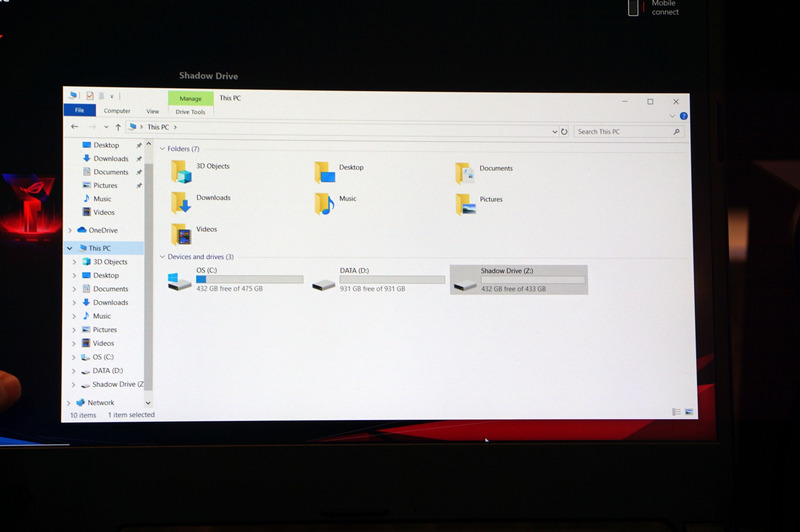Switch to details view icon in status bar

pos(676,412)
